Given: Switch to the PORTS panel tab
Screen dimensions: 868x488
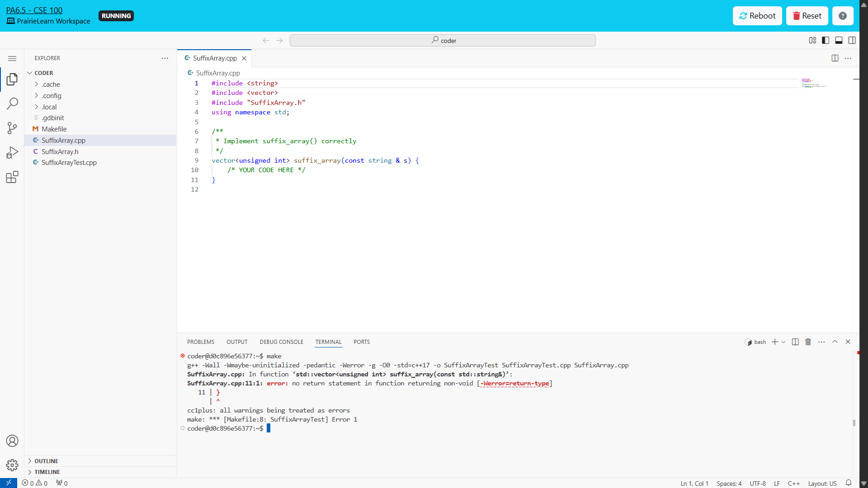Looking at the screenshot, I should pos(362,342).
